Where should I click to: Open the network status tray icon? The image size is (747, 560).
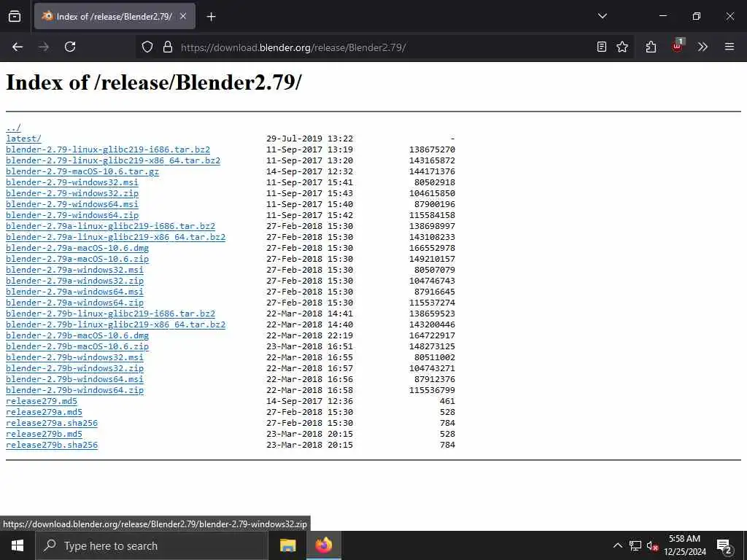[635, 545]
